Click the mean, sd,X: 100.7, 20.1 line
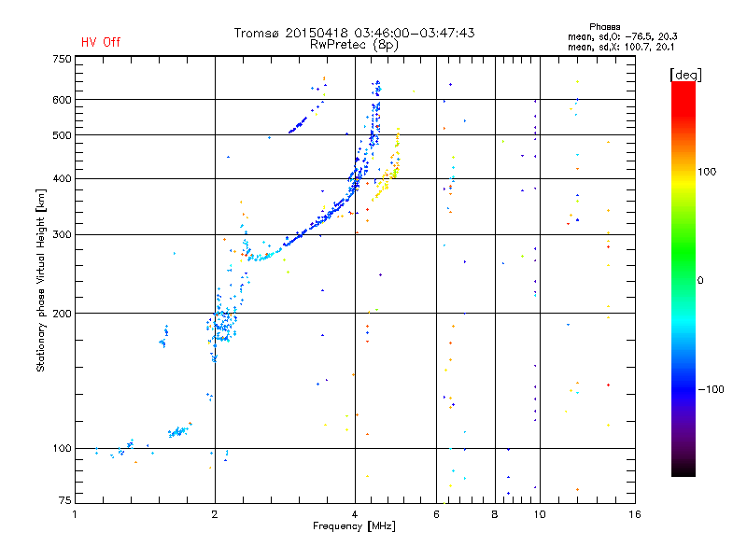The height and width of the screenshot is (560, 747). (621, 47)
